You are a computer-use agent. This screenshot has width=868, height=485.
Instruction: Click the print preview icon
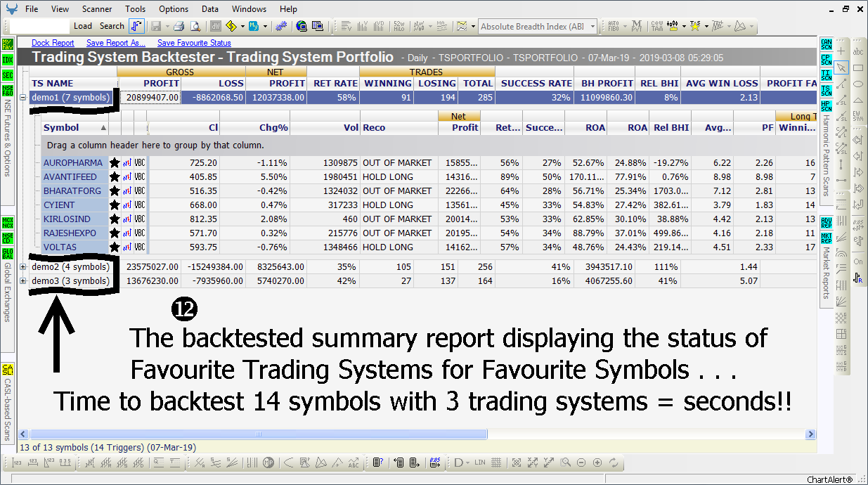click(195, 26)
